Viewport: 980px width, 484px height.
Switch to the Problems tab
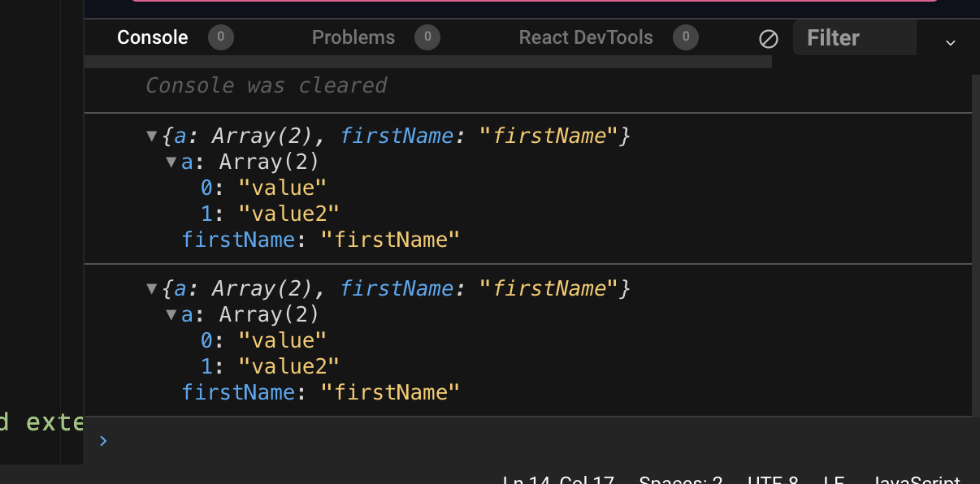[353, 37]
